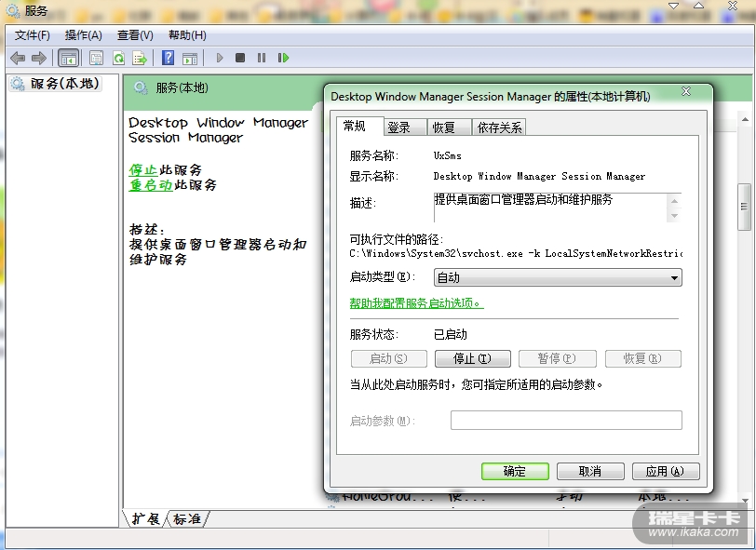Switch to 扩展 view tab at bottom
The width and height of the screenshot is (756, 550).
pyautogui.click(x=145, y=518)
